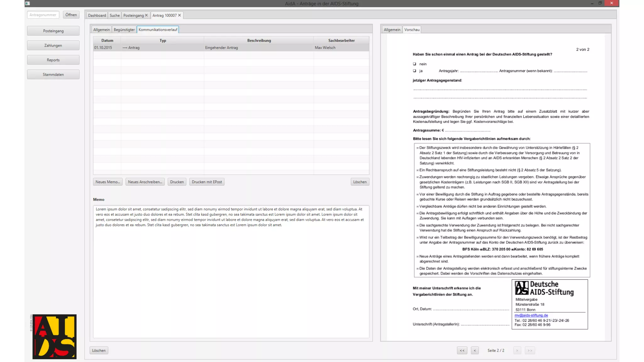Open the Vorschau tab
The width and height of the screenshot is (644, 362).
coord(412,30)
